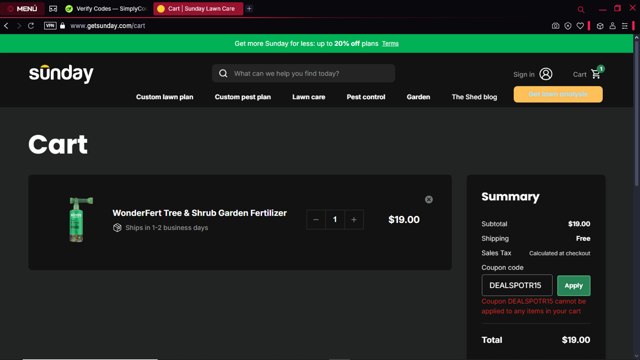640x360 pixels.
Task: Open the account avatar icon
Action: (x=546, y=74)
